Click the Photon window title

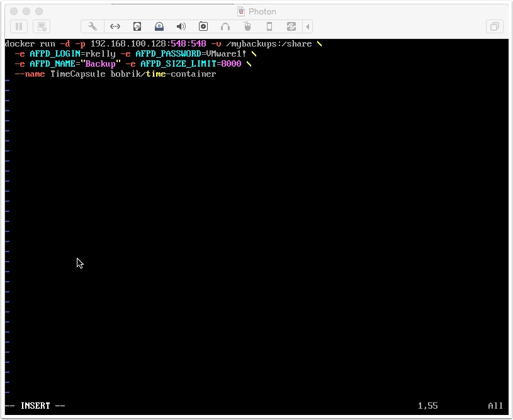(262, 12)
